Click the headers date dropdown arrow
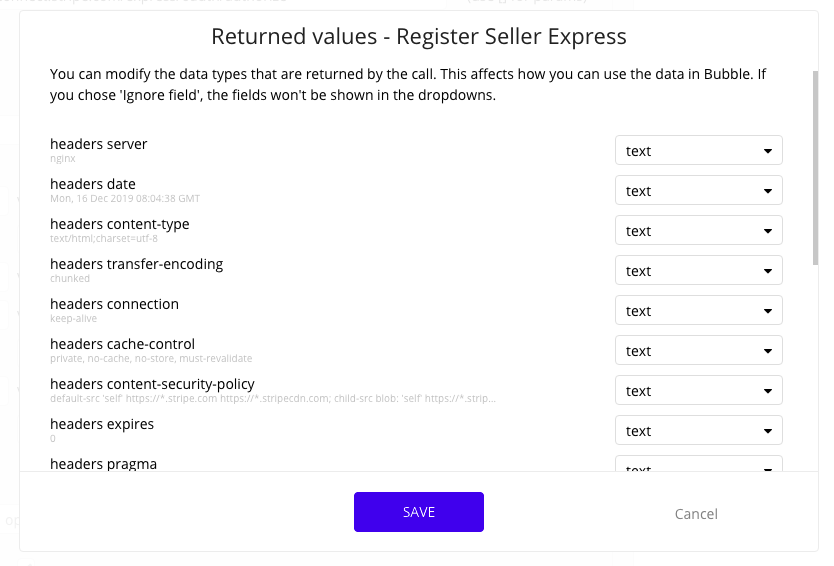Screen dimensions: 834x566 pos(768,191)
